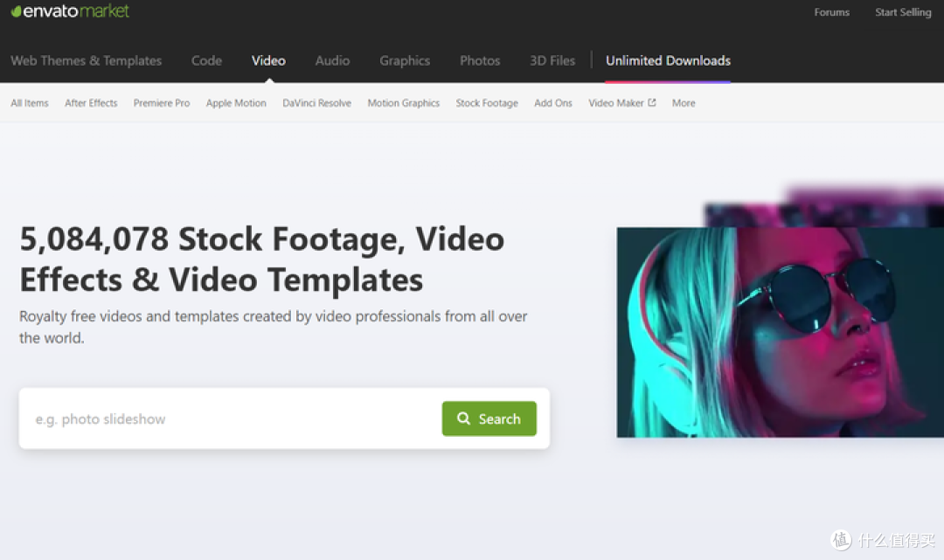The width and height of the screenshot is (944, 560).
Task: Open Stock Footage subcategory
Action: (x=487, y=103)
